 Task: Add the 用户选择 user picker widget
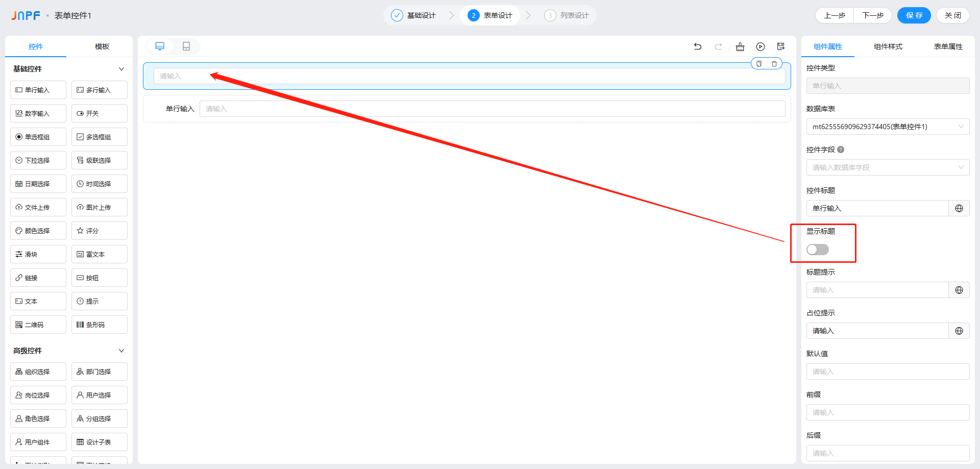[x=100, y=395]
